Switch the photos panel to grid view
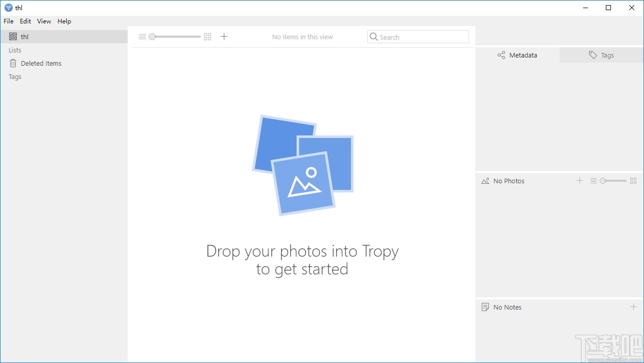644x363 pixels. pyautogui.click(x=633, y=180)
